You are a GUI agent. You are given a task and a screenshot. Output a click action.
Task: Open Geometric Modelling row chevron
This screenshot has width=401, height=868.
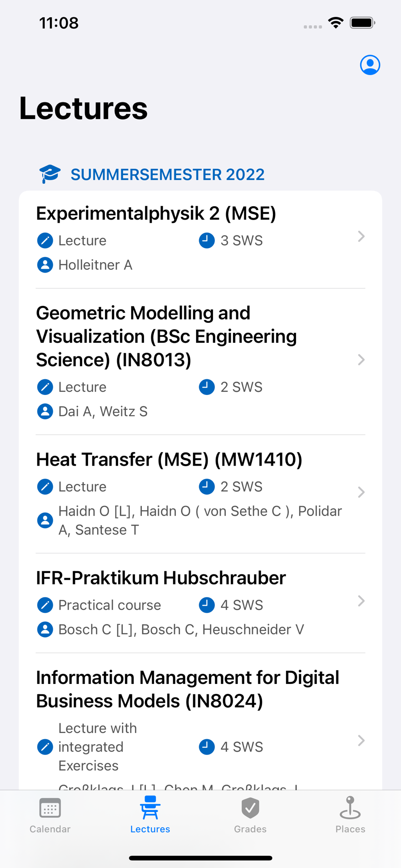click(x=361, y=360)
